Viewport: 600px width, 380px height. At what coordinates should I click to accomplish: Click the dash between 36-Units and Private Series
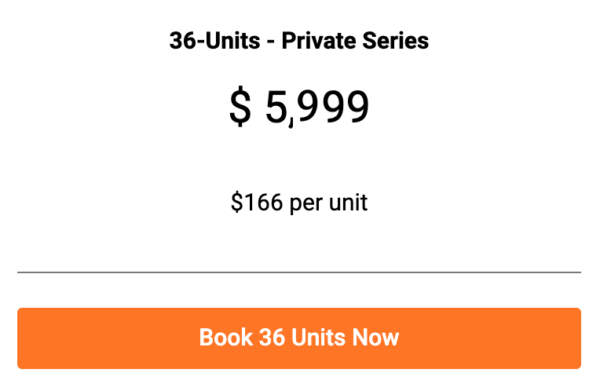(271, 42)
